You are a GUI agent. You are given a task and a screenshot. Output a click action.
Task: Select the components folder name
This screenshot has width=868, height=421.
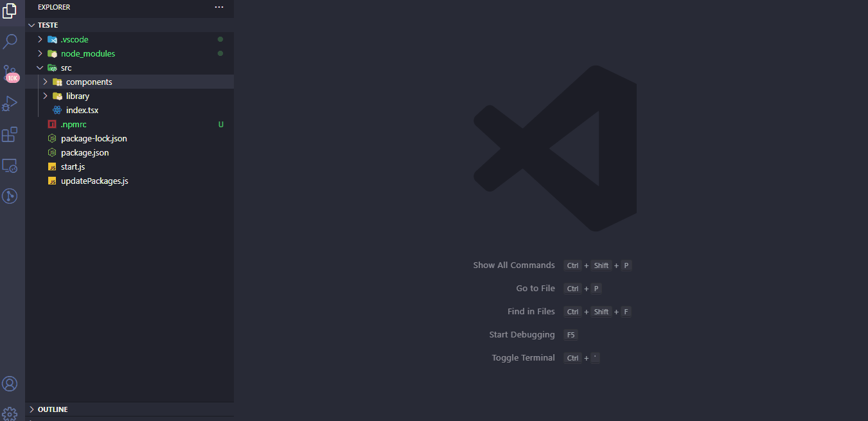click(x=89, y=82)
